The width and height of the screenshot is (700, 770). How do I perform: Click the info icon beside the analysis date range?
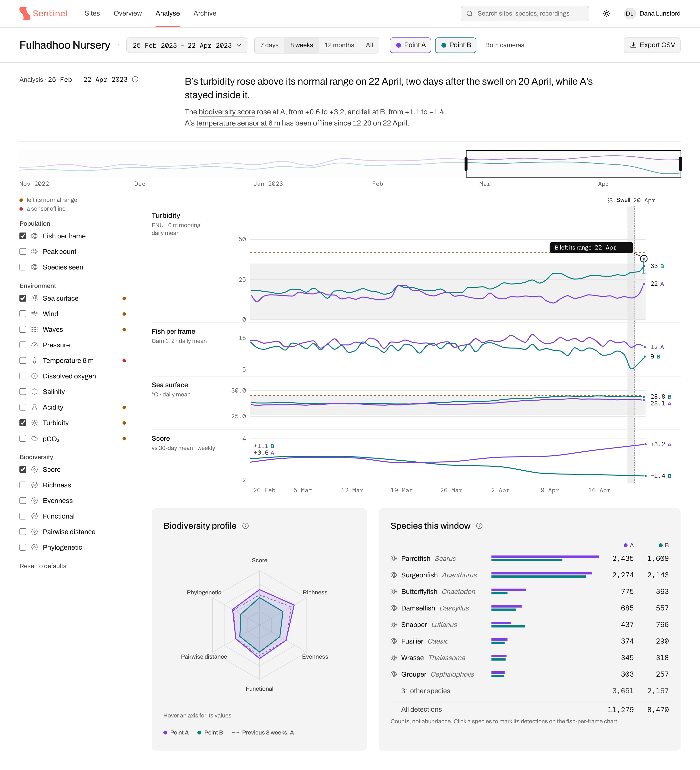(x=135, y=80)
